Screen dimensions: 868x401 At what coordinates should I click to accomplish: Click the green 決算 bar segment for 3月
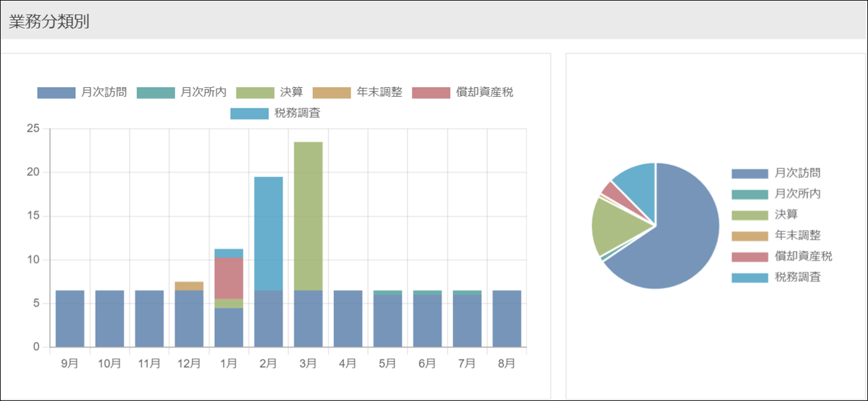(308, 215)
